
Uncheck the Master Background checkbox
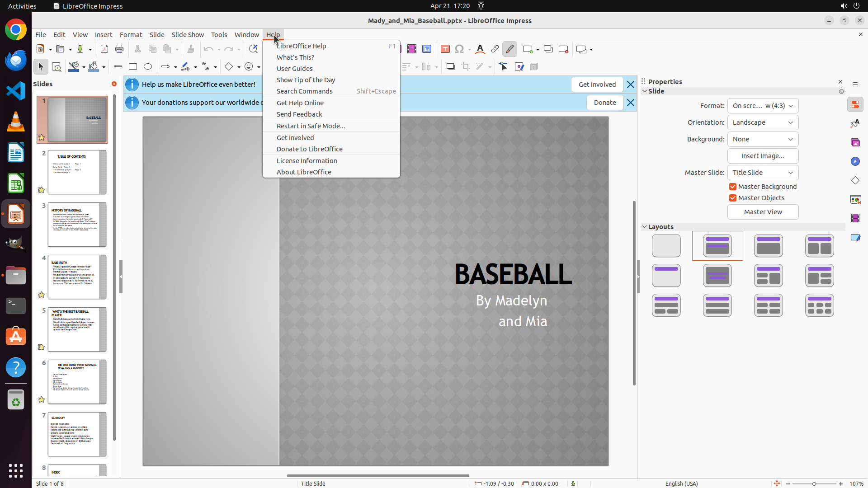pyautogui.click(x=733, y=187)
